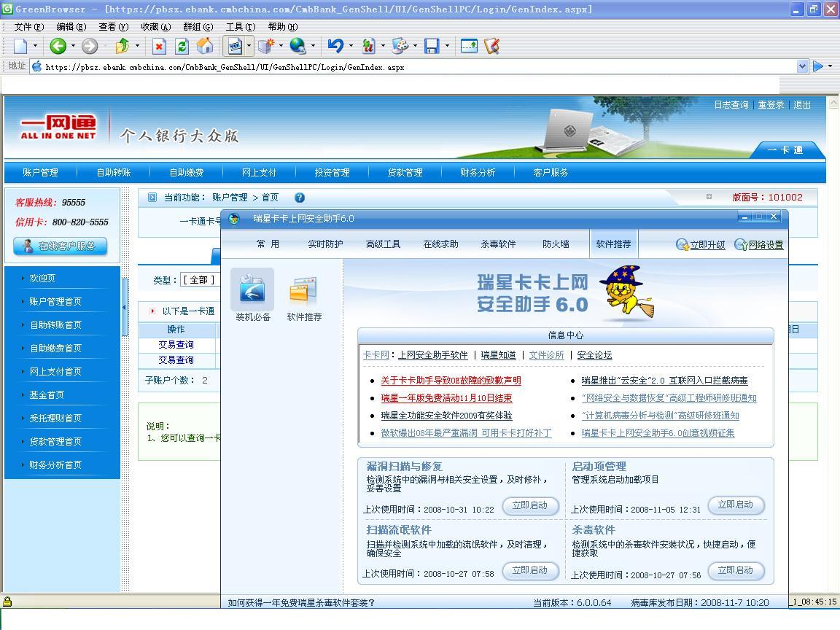The width and height of the screenshot is (840, 630).
Task: Click the go arrow beside address bar
Action: [817, 66]
